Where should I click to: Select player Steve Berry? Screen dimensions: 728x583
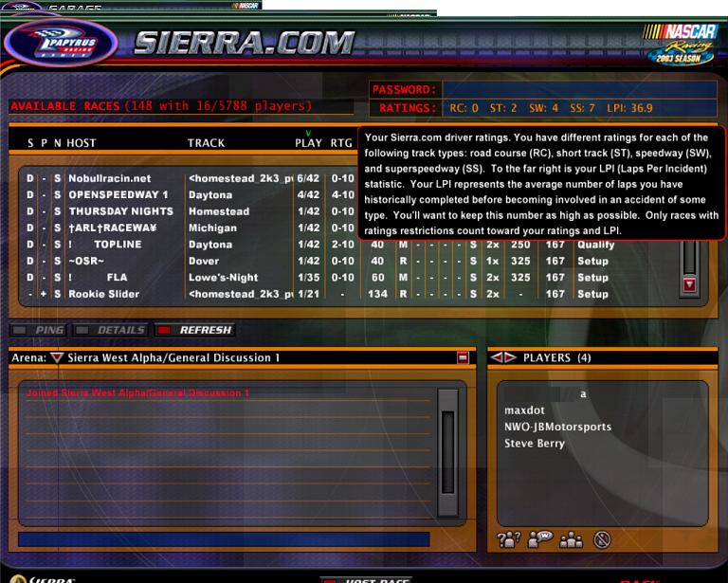tap(535, 444)
